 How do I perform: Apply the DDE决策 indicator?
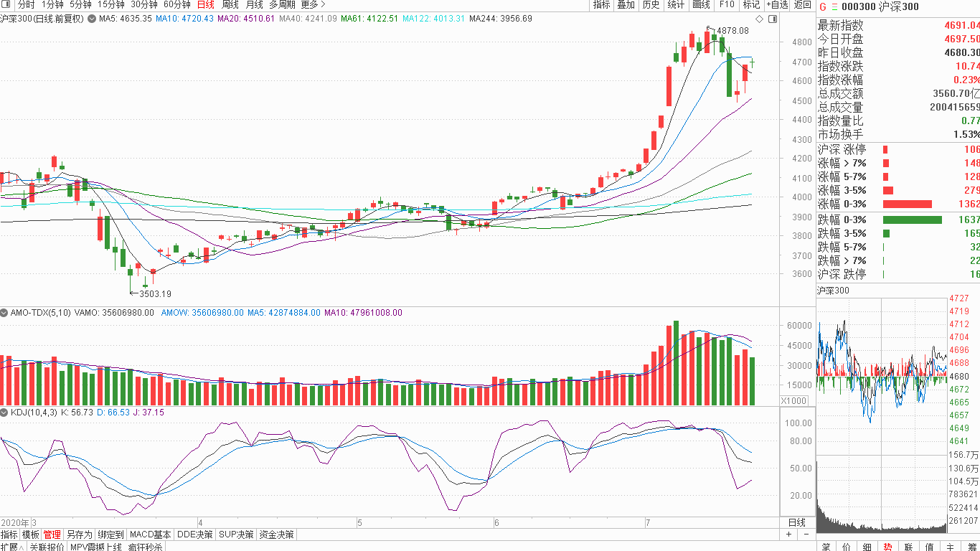(x=195, y=534)
